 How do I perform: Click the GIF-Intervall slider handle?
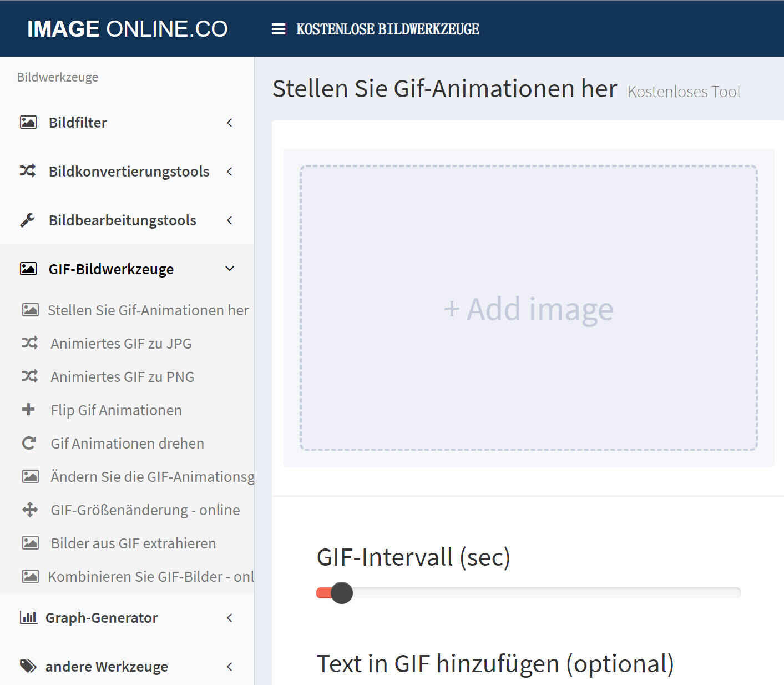tap(342, 593)
